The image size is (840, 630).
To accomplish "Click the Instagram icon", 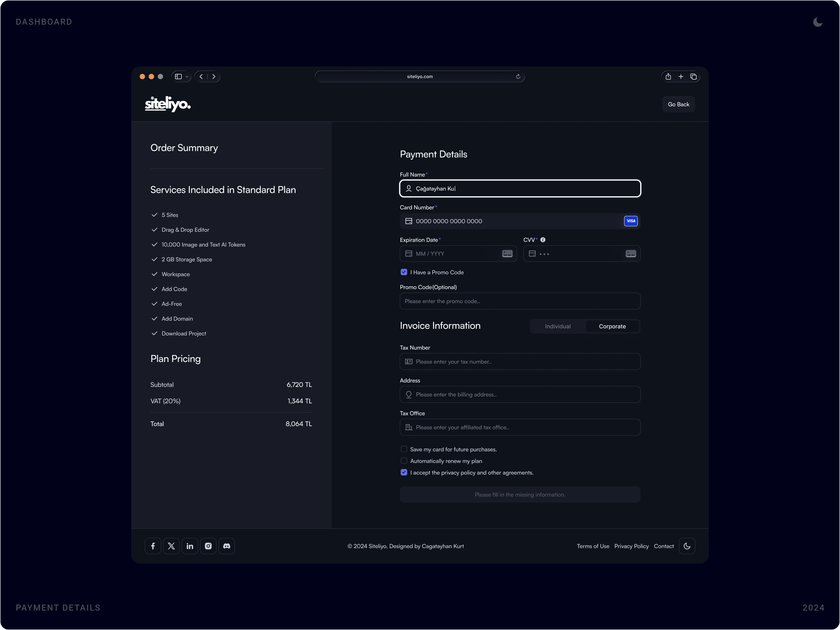I will tap(208, 546).
